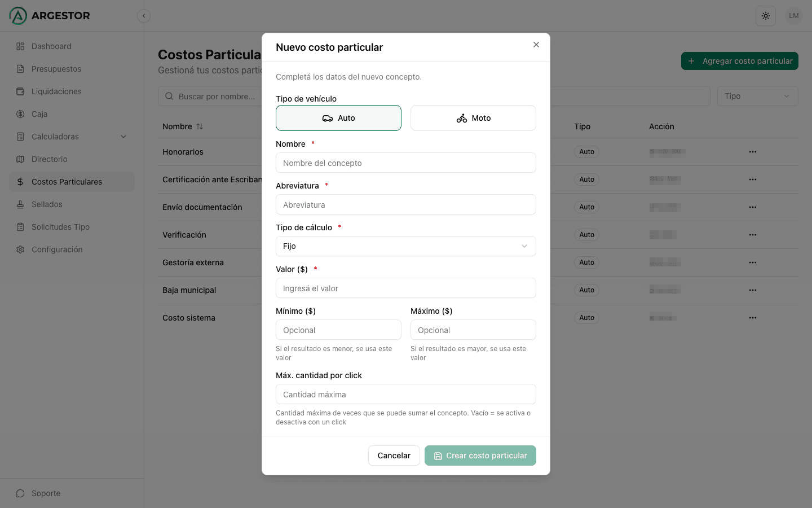Open the LM user avatar
This screenshot has width=812, height=508.
pos(793,16)
